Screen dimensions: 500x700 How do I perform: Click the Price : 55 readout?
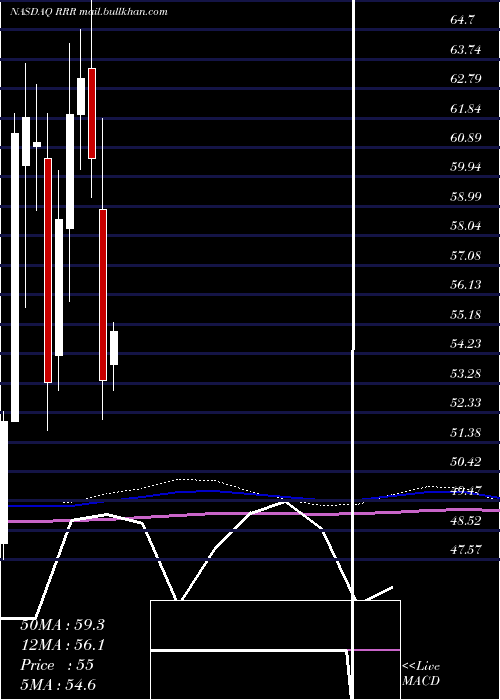57,665
